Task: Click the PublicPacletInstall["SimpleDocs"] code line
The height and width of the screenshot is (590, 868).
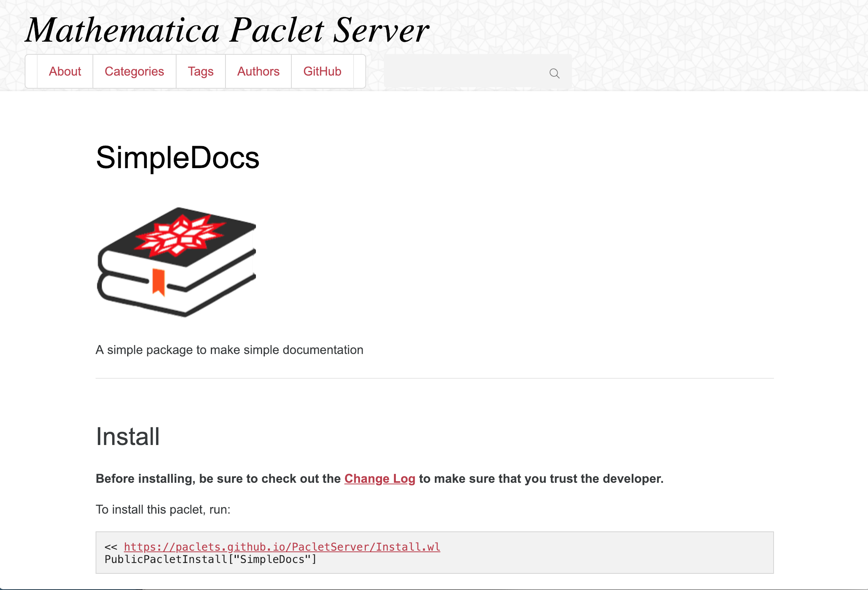Action: pos(210,559)
